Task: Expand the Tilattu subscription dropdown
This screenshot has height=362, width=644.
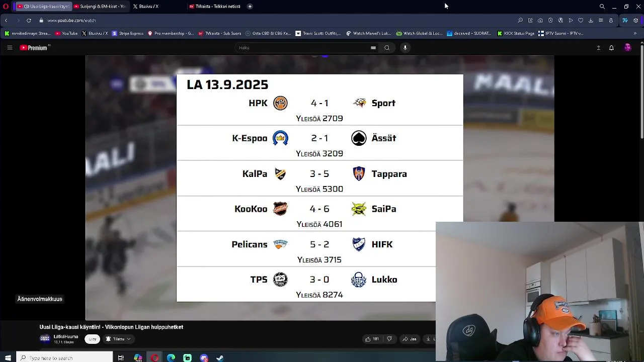Action: tap(118, 339)
